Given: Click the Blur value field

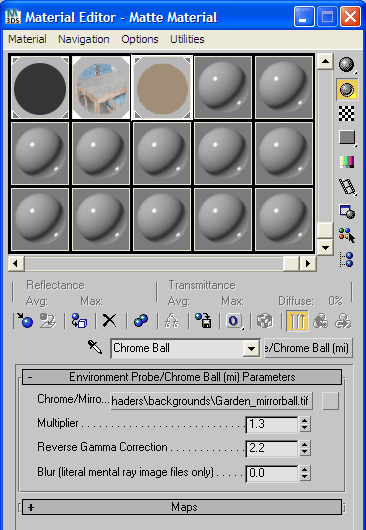Looking at the screenshot, I should 272,473.
